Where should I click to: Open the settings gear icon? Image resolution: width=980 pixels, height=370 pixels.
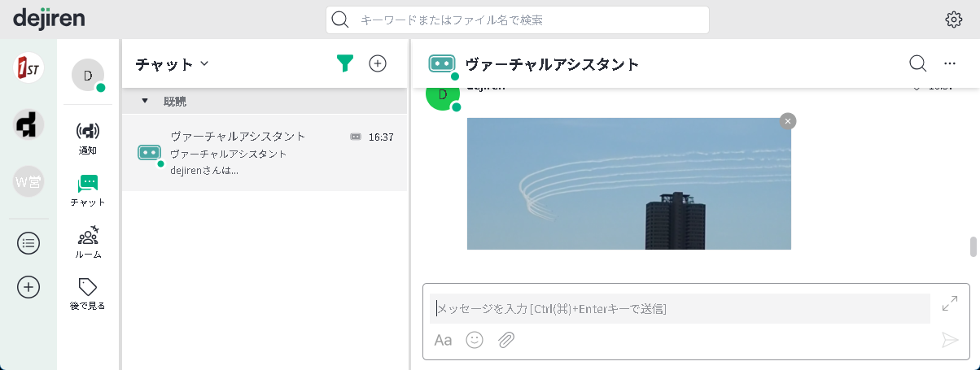[x=953, y=20]
